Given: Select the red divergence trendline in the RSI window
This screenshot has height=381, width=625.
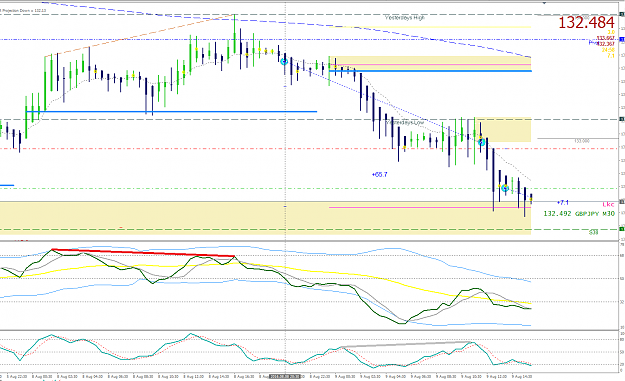Looking at the screenshot, I should [143, 253].
